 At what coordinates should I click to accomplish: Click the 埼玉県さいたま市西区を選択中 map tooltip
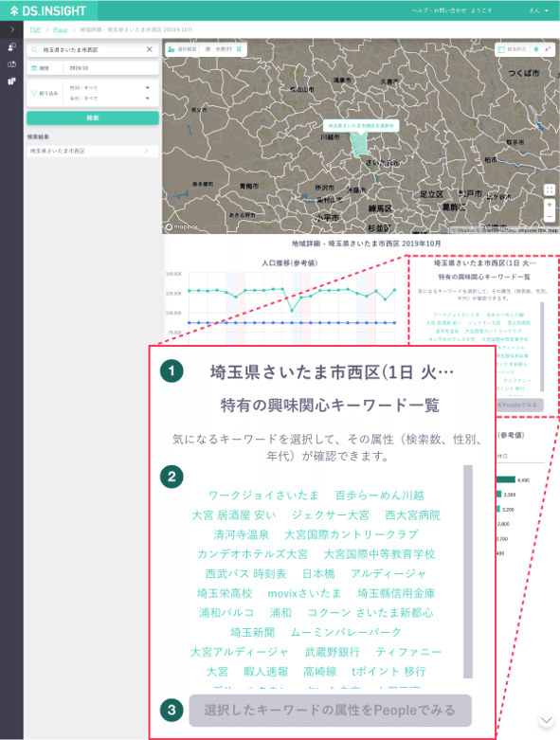tap(361, 126)
